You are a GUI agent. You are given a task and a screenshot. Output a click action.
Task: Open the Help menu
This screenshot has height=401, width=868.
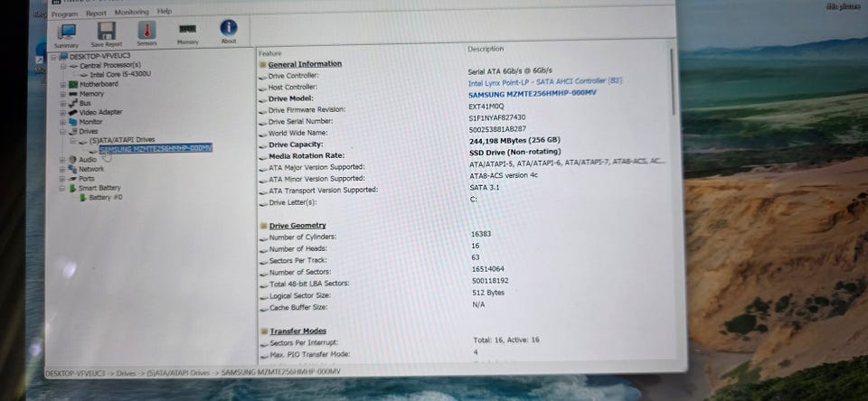pyautogui.click(x=165, y=11)
